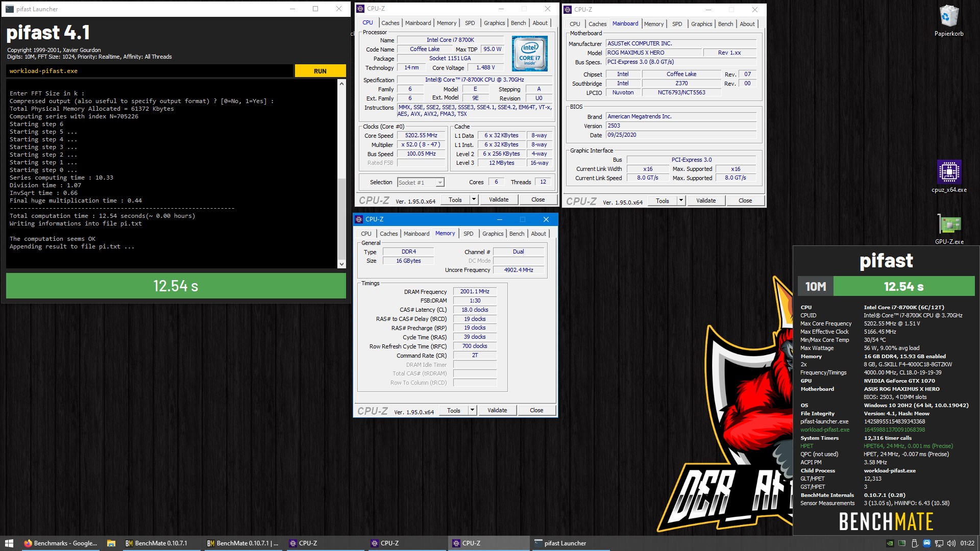
Task: Switch to About tab in Memory window
Action: click(538, 234)
